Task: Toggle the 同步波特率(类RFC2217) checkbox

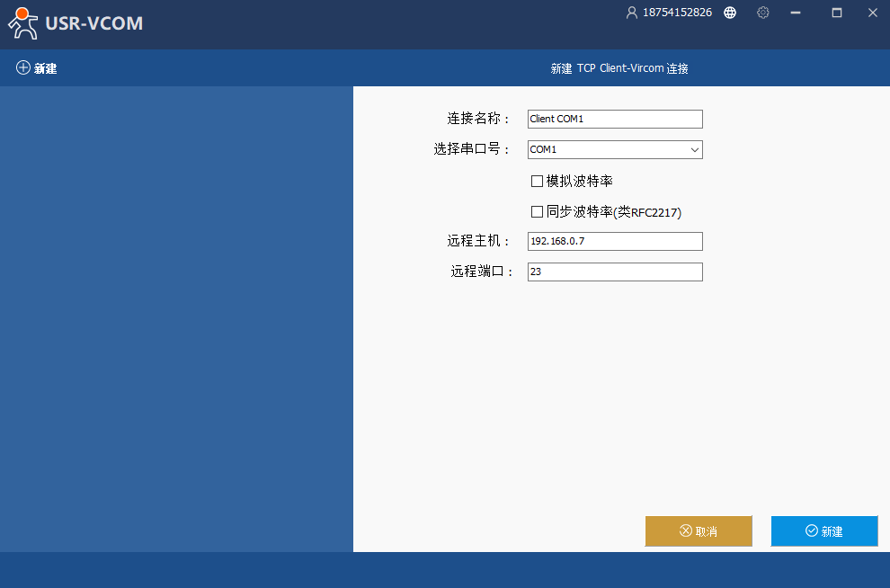Action: [x=538, y=212]
